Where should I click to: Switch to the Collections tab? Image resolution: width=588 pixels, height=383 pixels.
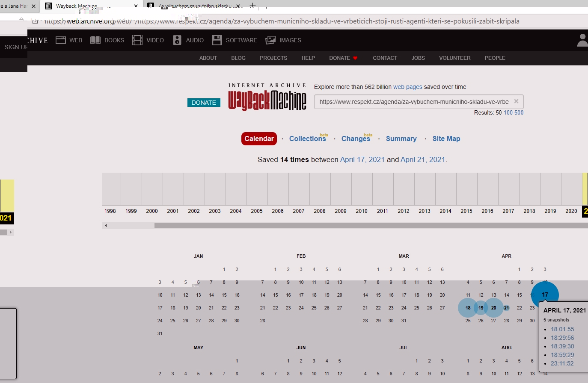coord(307,138)
